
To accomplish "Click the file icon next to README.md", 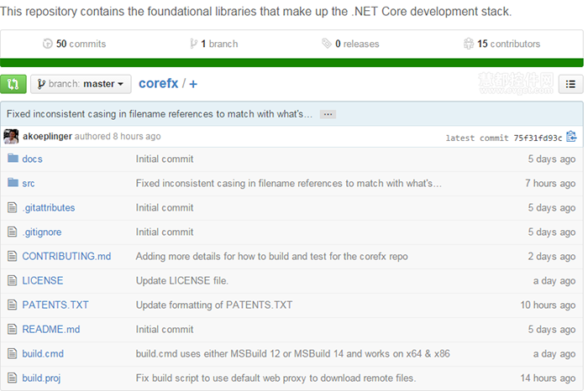I will pyautogui.click(x=13, y=329).
